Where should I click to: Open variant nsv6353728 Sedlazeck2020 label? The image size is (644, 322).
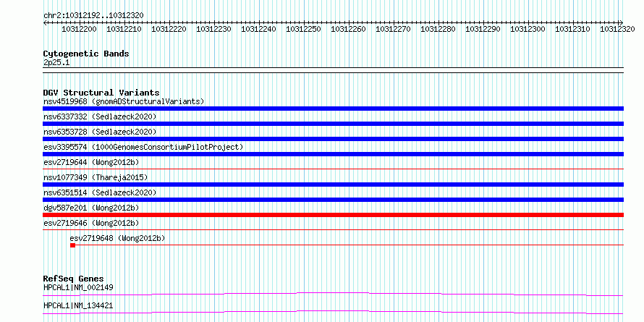coord(100,132)
